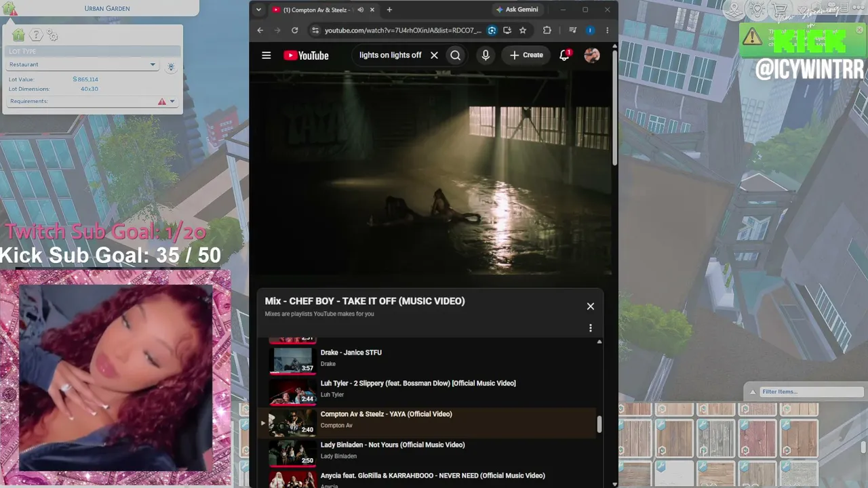
Task: Focus the Filter Items field in Sims
Action: click(810, 392)
